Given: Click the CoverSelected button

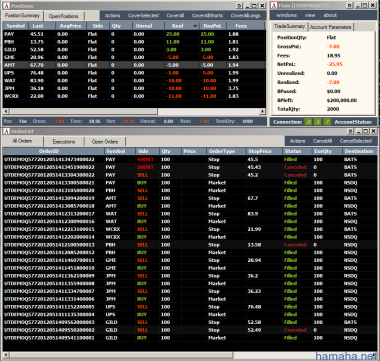Looking at the screenshot, I should coord(143,15).
